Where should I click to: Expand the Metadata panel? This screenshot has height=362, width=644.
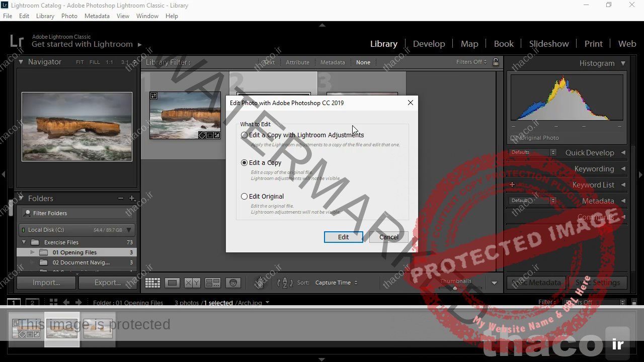tap(623, 201)
